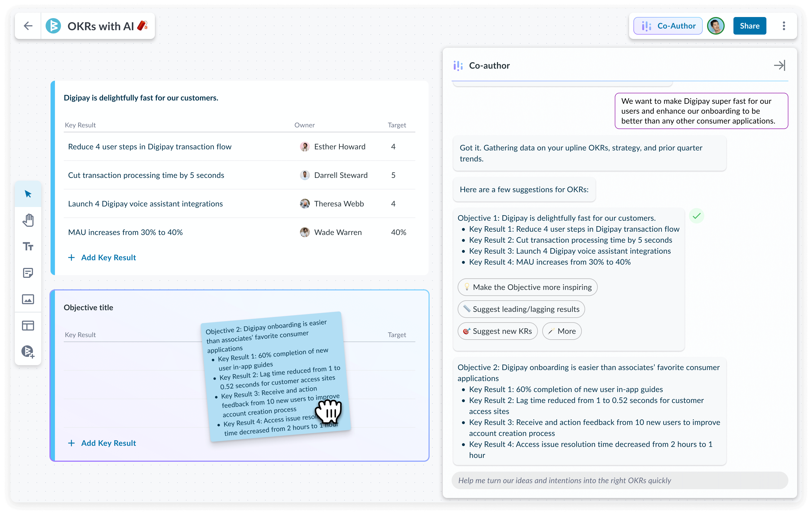Click owner name Theresa Webb
The image size is (812, 515).
click(339, 204)
